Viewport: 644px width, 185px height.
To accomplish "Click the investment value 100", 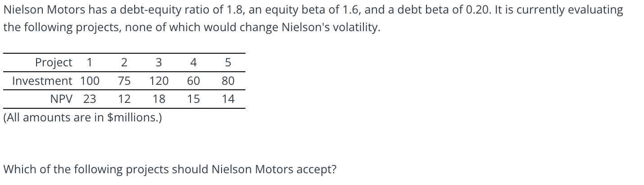I will tap(90, 81).
